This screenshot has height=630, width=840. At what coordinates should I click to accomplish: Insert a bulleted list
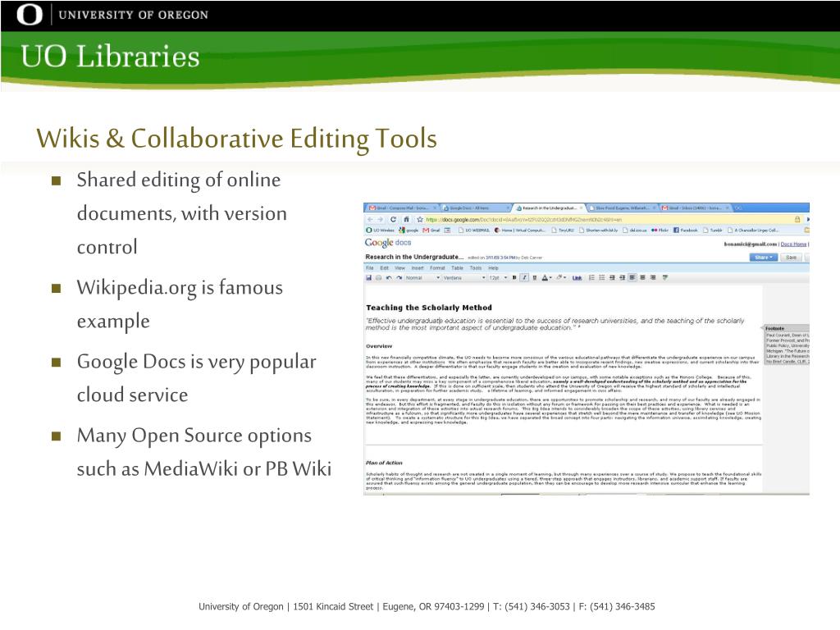pyautogui.click(x=602, y=277)
